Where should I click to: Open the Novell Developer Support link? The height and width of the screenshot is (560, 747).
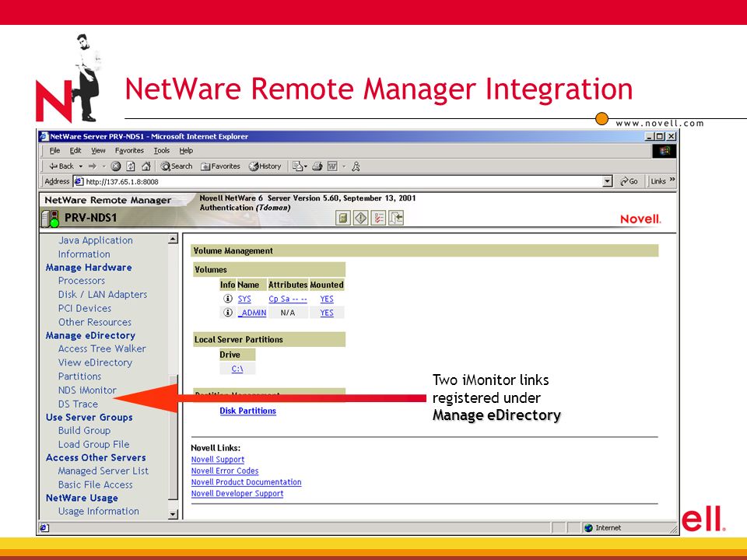[x=237, y=494]
